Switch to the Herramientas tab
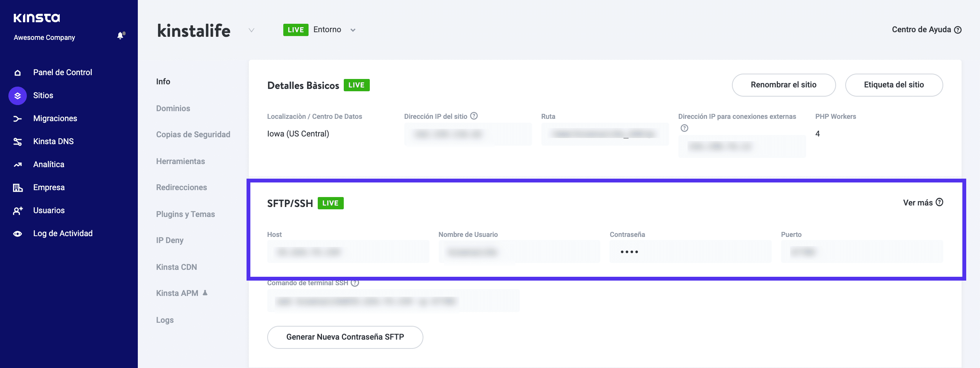Image resolution: width=980 pixels, height=368 pixels. point(180,161)
